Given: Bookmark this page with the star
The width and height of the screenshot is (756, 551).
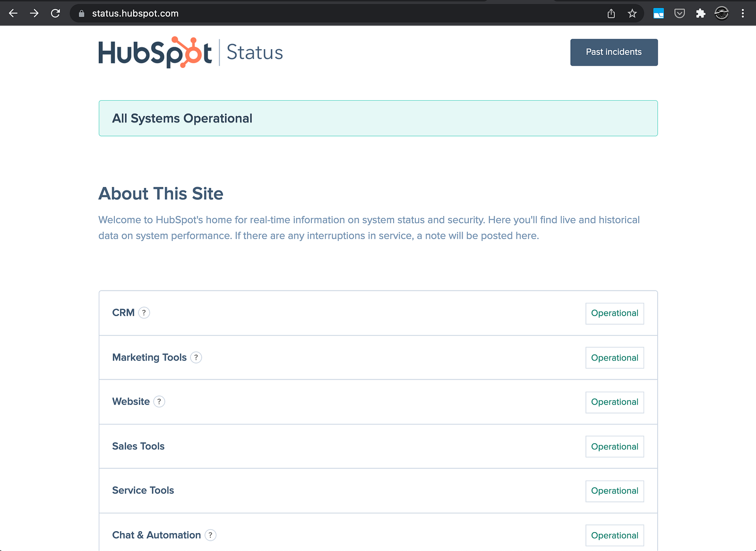Looking at the screenshot, I should click(632, 13).
